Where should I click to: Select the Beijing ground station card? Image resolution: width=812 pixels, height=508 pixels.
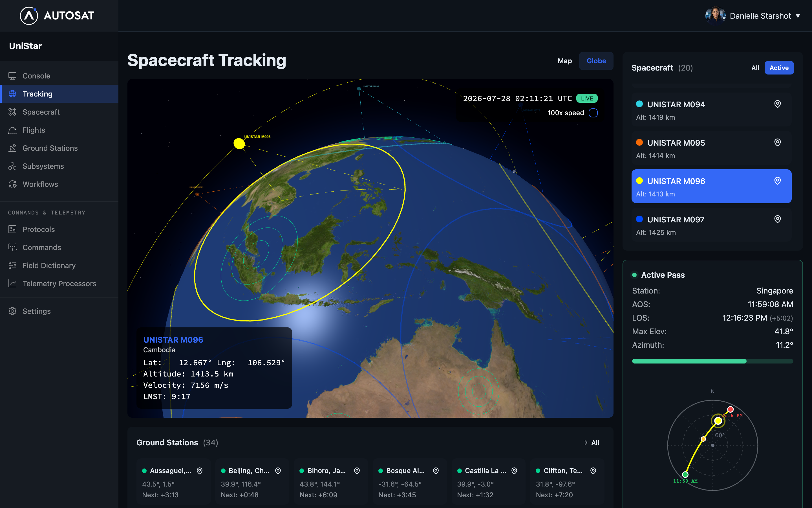[x=252, y=482]
